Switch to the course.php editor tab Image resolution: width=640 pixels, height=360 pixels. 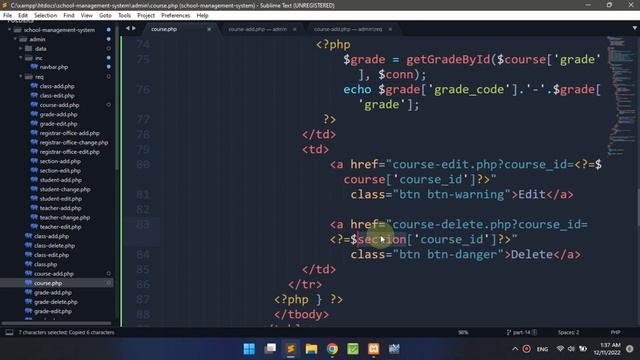(164, 29)
